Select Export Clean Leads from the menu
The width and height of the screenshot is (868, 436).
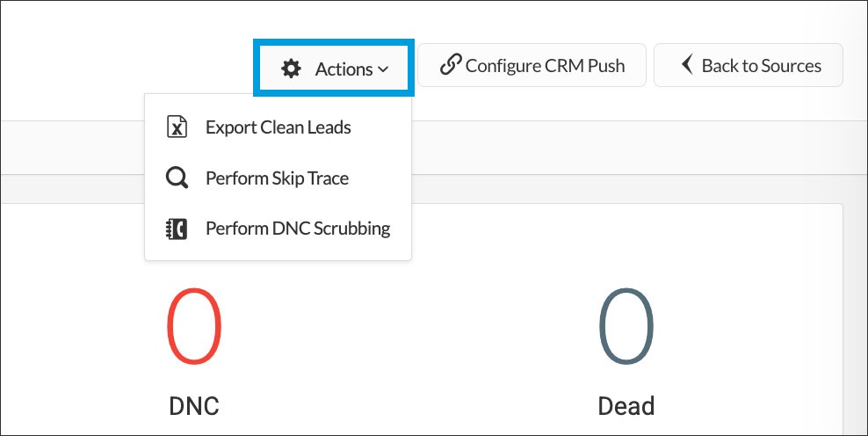(x=278, y=127)
